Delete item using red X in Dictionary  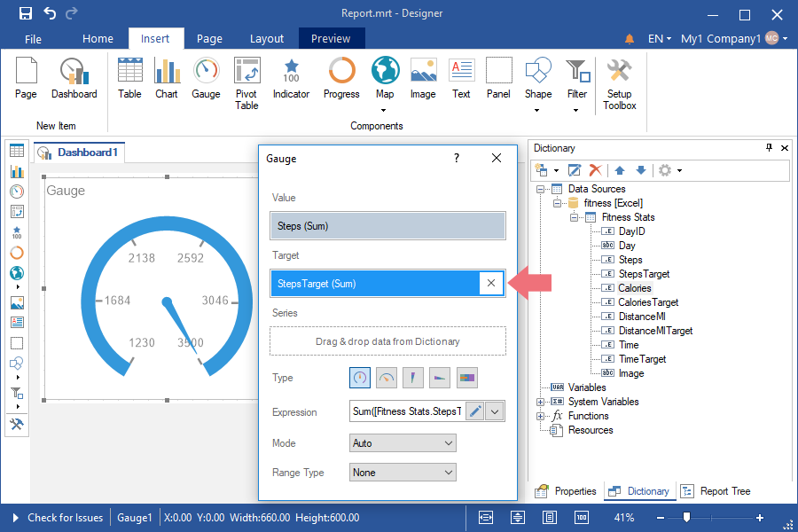(x=596, y=169)
